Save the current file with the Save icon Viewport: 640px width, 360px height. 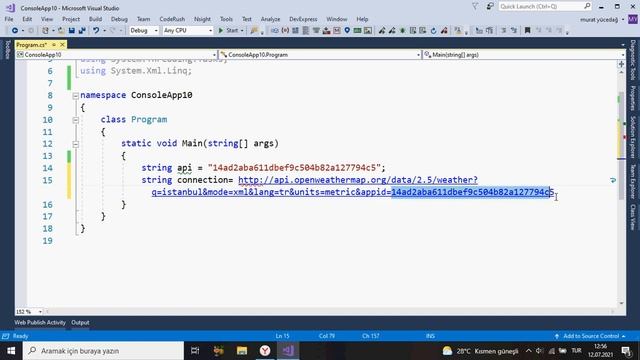pos(72,31)
